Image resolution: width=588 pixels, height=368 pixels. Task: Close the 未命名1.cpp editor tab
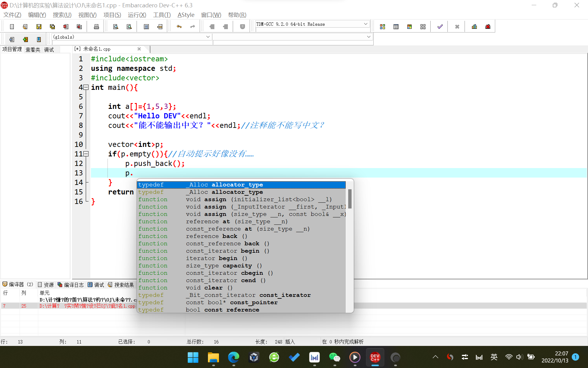coord(139,49)
